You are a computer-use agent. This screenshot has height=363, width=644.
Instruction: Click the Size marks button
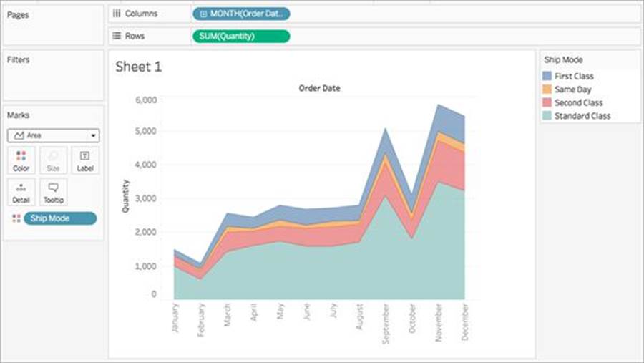tap(53, 160)
